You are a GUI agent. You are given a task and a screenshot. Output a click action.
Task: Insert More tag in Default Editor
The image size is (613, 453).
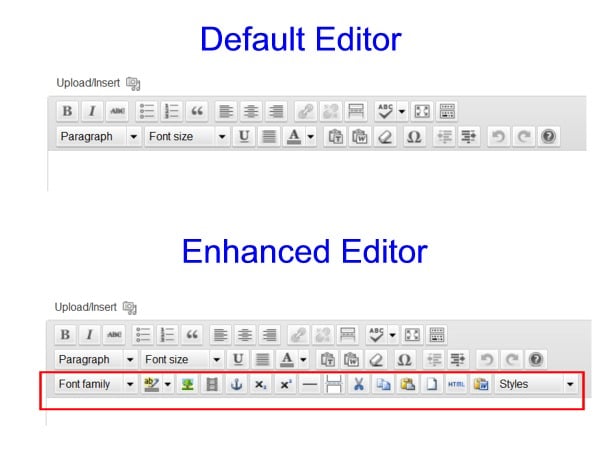[355, 111]
